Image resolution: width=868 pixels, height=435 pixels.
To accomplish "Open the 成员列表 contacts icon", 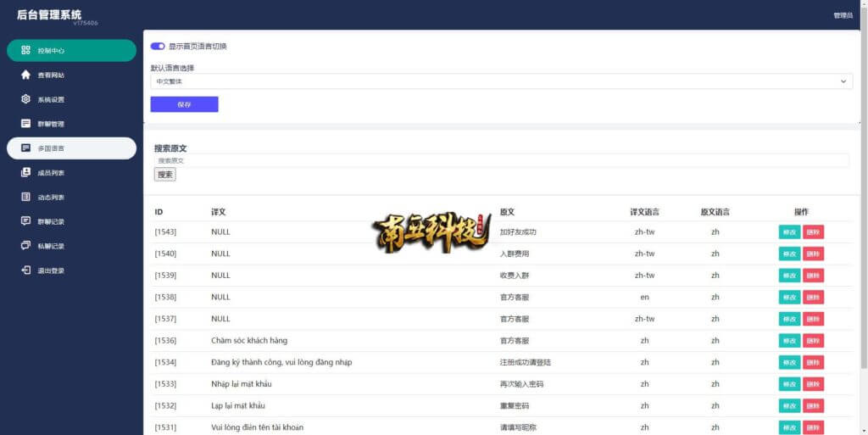I will [25, 173].
